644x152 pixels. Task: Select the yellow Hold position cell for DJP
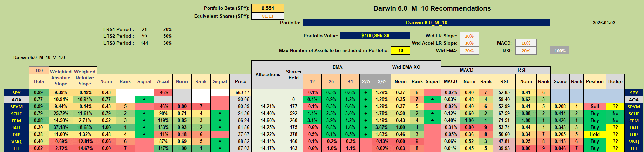595,134
